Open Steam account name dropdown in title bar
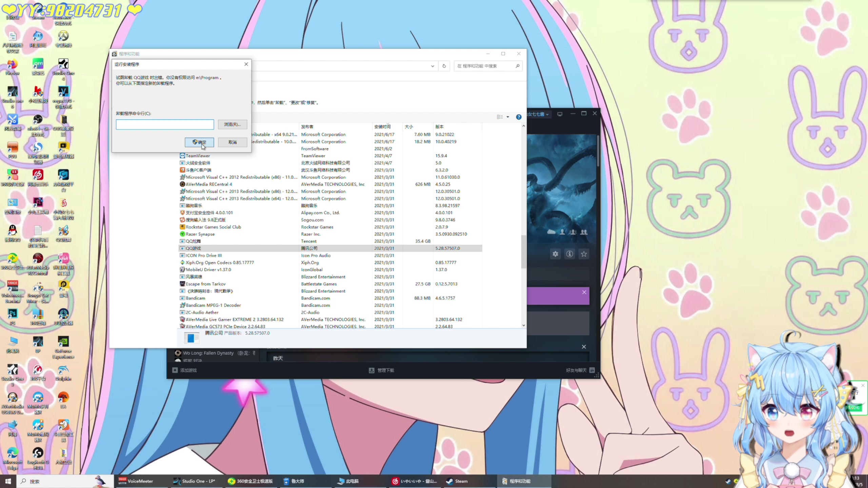868x488 pixels. (x=538, y=114)
